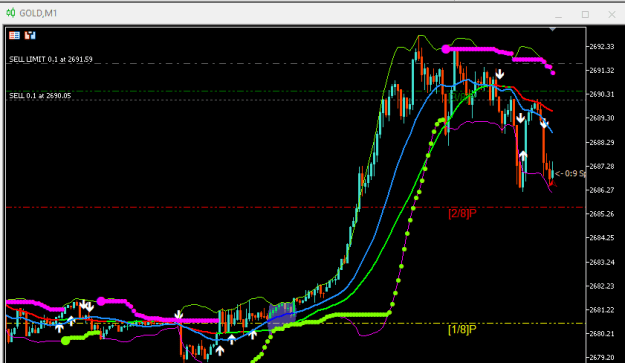Open the depth of market icon
The width and height of the screenshot is (625, 363).
30,35
